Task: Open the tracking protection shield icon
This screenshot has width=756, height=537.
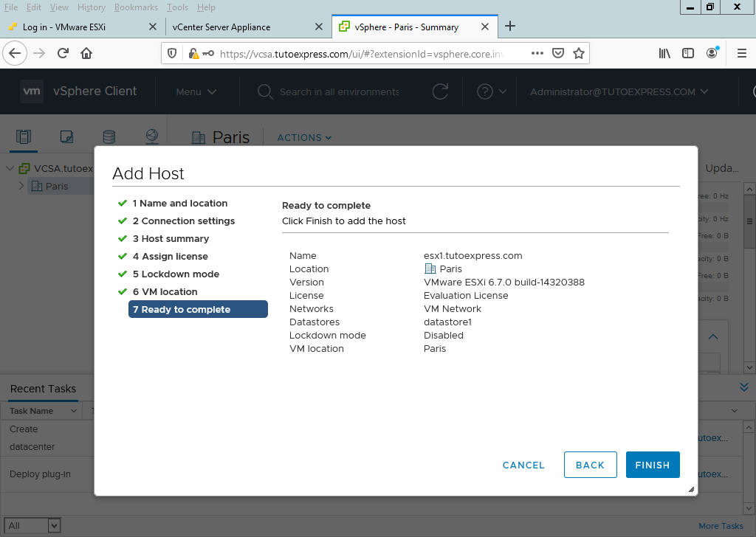Action: (171, 53)
